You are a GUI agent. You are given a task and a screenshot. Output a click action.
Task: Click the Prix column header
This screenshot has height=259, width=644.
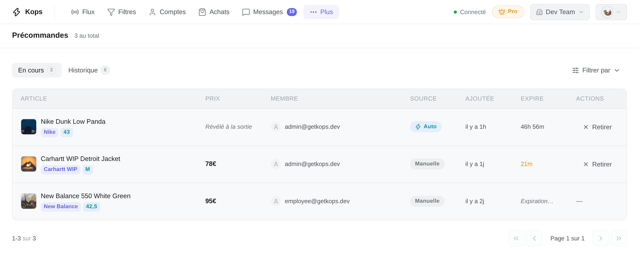(x=213, y=99)
